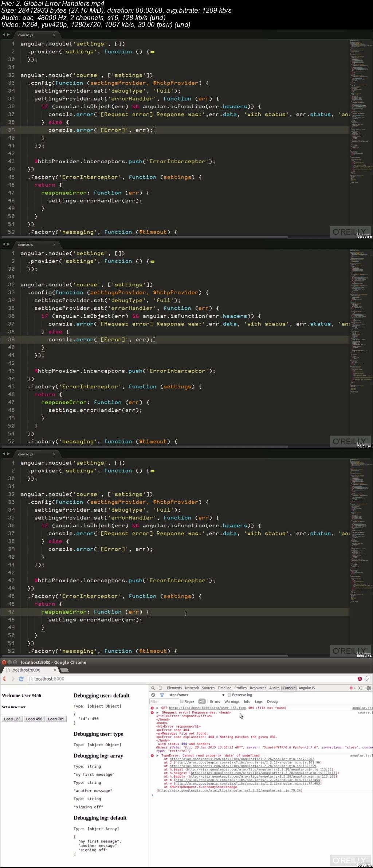The image size is (373, 868).
Task: Click the tab navigation arrows in the 00:02:16 frame
Action: pos(6,454)
